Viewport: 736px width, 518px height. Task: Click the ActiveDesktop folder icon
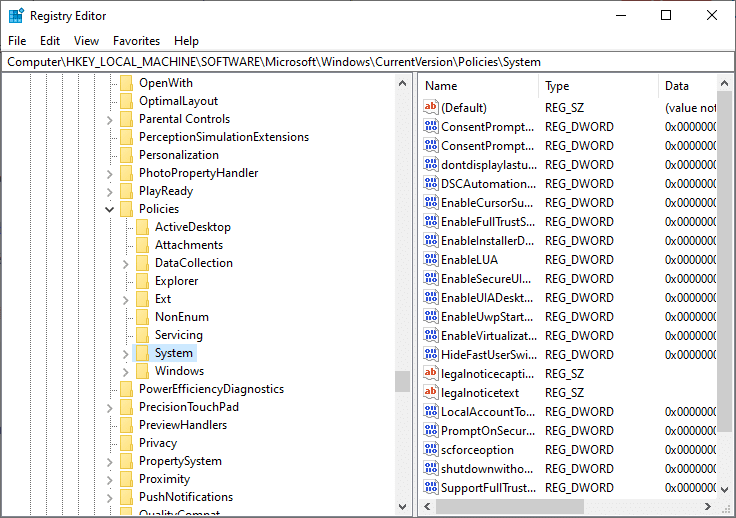tap(142, 227)
